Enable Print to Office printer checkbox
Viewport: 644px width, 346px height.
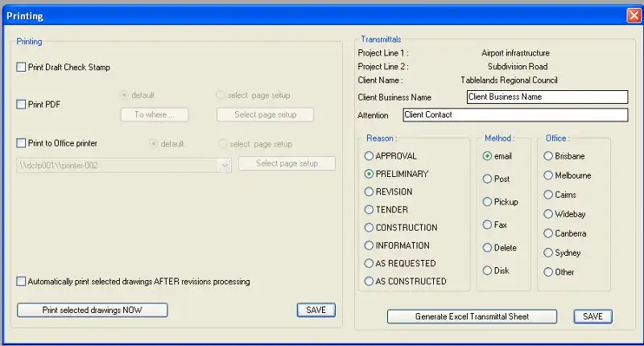click(x=21, y=143)
